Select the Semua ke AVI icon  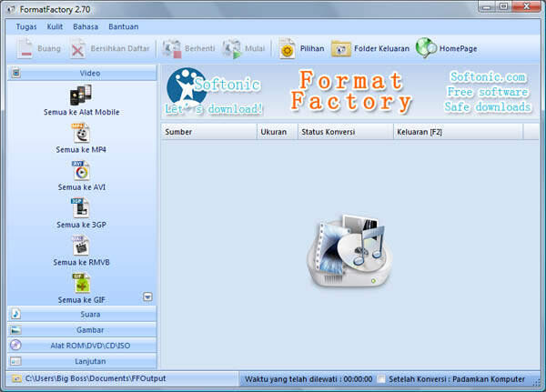tap(81, 171)
